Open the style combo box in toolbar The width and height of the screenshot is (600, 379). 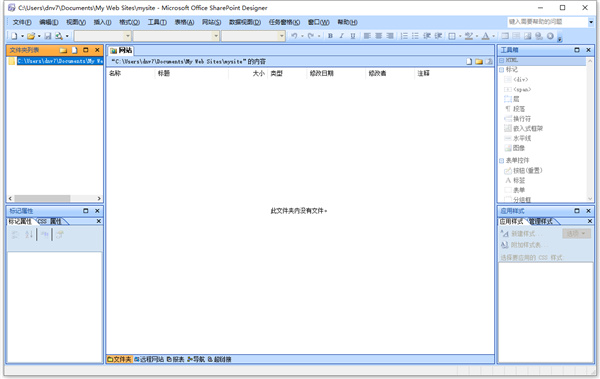pyautogui.click(x=103, y=36)
